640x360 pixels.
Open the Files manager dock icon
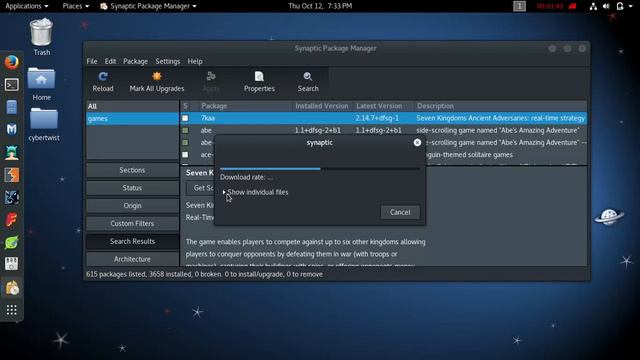tap(11, 107)
